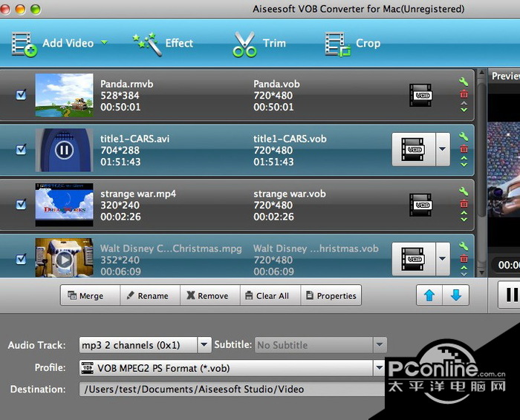Open settings wrench for strange war.mp4
The width and height of the screenshot is (520, 420).
pos(464,191)
